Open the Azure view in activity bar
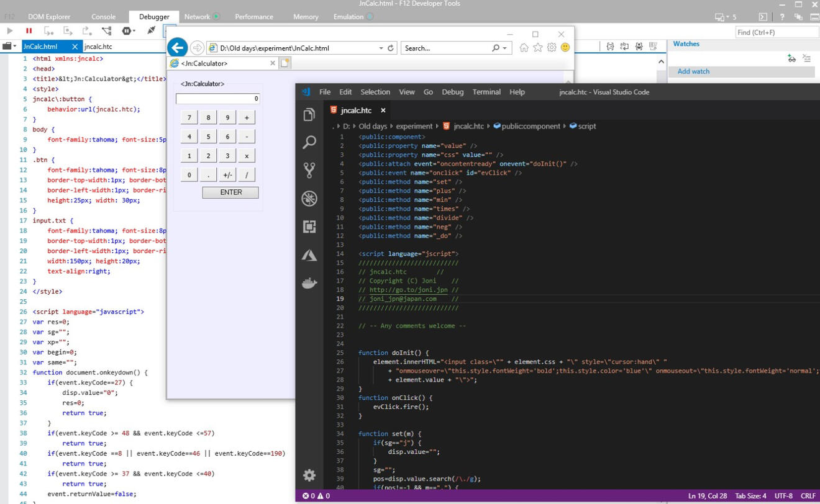The width and height of the screenshot is (820, 504). click(x=309, y=256)
